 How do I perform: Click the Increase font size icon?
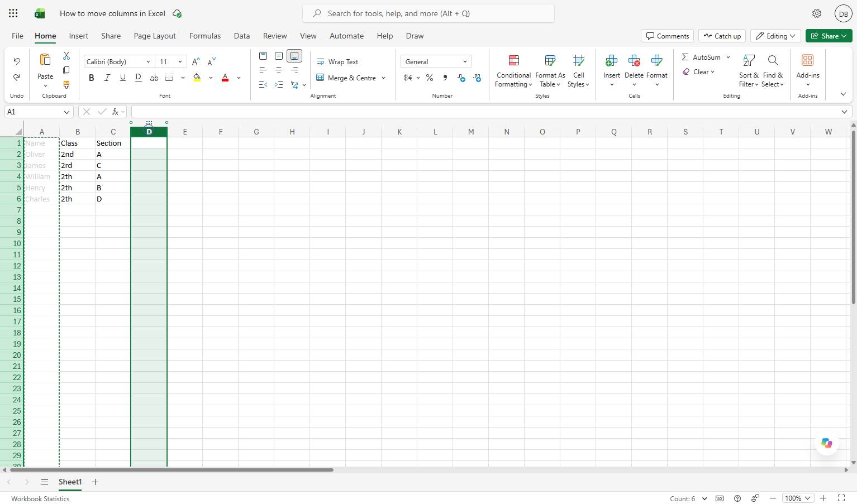[196, 62]
